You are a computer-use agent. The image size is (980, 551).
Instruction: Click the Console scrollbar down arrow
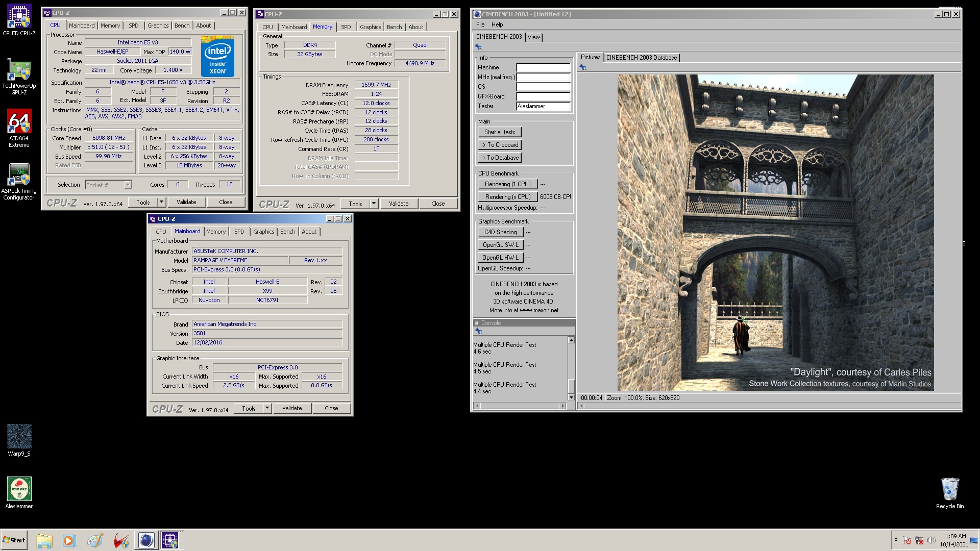tap(571, 397)
